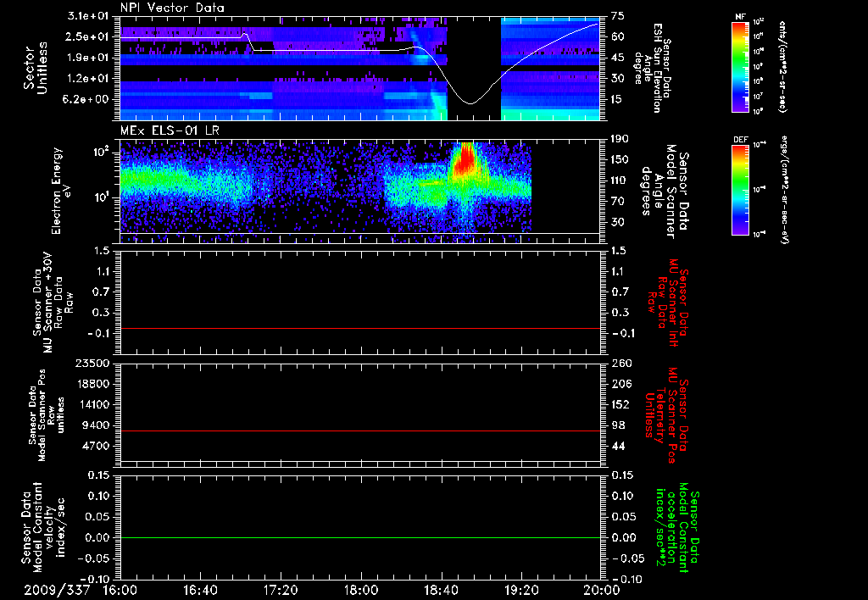Click the '70' scanner angle tick label

pyautogui.click(x=618, y=202)
